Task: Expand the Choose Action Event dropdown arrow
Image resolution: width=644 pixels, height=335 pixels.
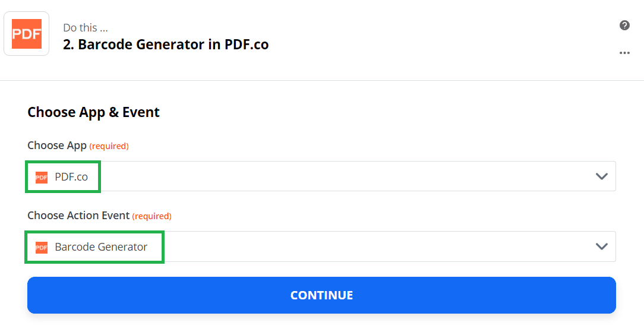Action: (601, 246)
